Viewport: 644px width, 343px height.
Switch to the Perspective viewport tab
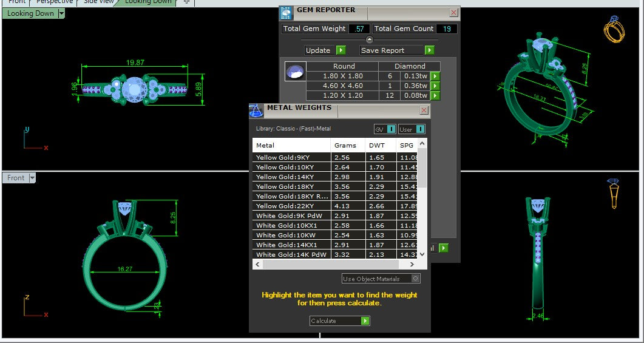tap(54, 2)
